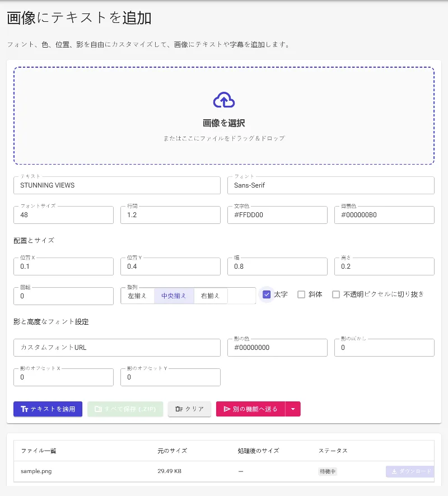The height and width of the screenshot is (496, 448).
Task: Click the 位置 Y field showing 0.4
Action: pyautogui.click(x=170, y=266)
